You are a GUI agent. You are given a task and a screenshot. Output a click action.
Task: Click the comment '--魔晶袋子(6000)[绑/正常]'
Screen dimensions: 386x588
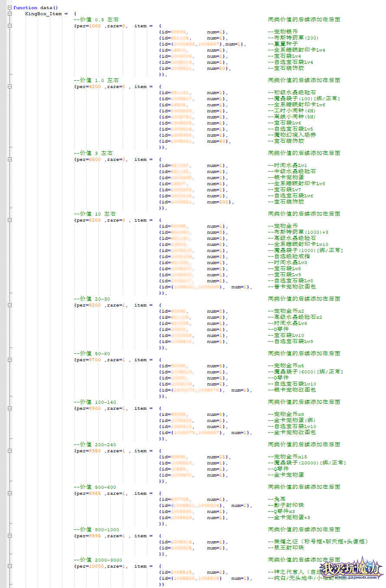pyautogui.click(x=305, y=372)
